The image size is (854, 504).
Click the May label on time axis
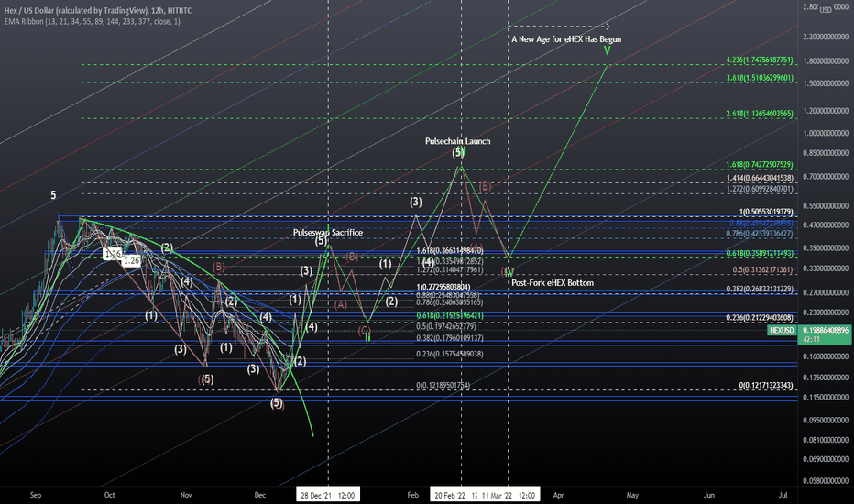(x=632, y=495)
